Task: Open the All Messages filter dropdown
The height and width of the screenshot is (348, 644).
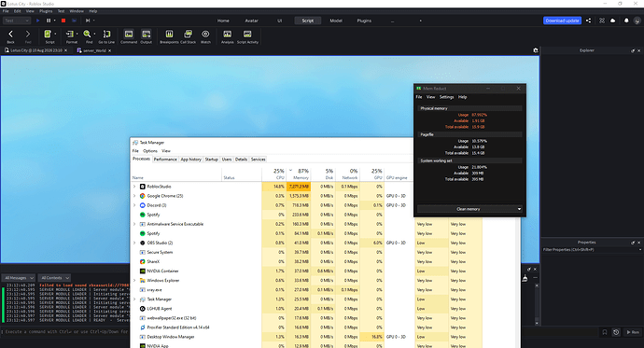Action: coord(19,278)
